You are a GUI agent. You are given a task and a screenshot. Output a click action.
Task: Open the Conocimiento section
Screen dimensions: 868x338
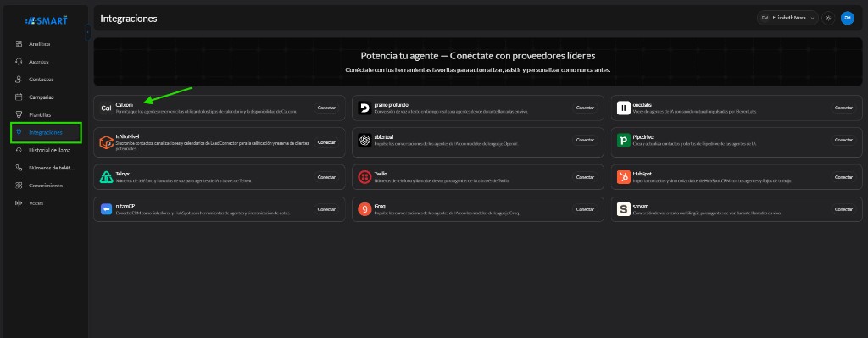tap(46, 186)
